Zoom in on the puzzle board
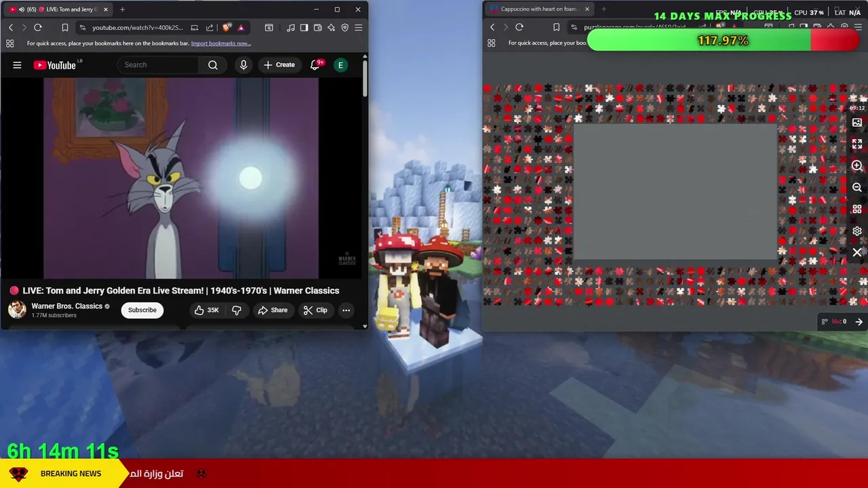 [857, 166]
